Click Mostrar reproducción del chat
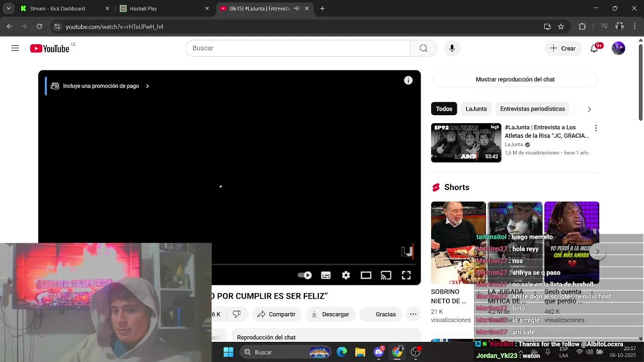 click(515, 79)
